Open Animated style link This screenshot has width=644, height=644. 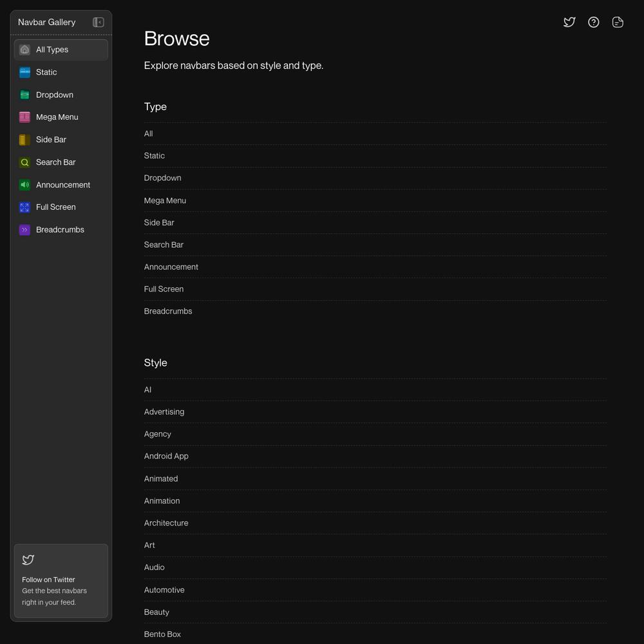pos(161,479)
